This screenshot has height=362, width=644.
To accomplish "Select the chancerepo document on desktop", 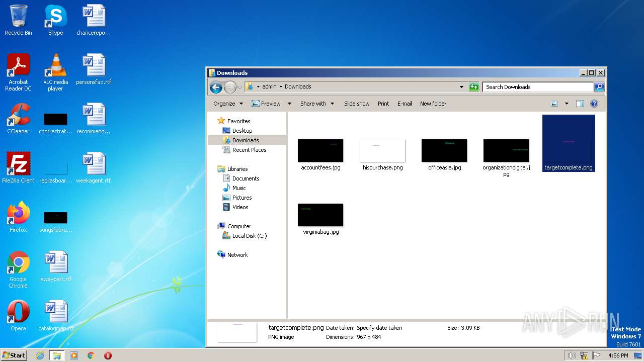I will (x=94, y=20).
